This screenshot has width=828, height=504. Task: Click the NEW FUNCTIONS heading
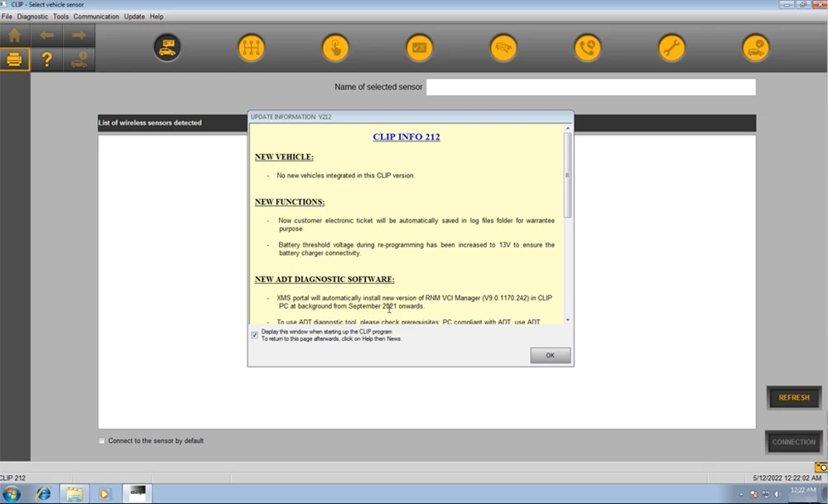pyautogui.click(x=289, y=202)
